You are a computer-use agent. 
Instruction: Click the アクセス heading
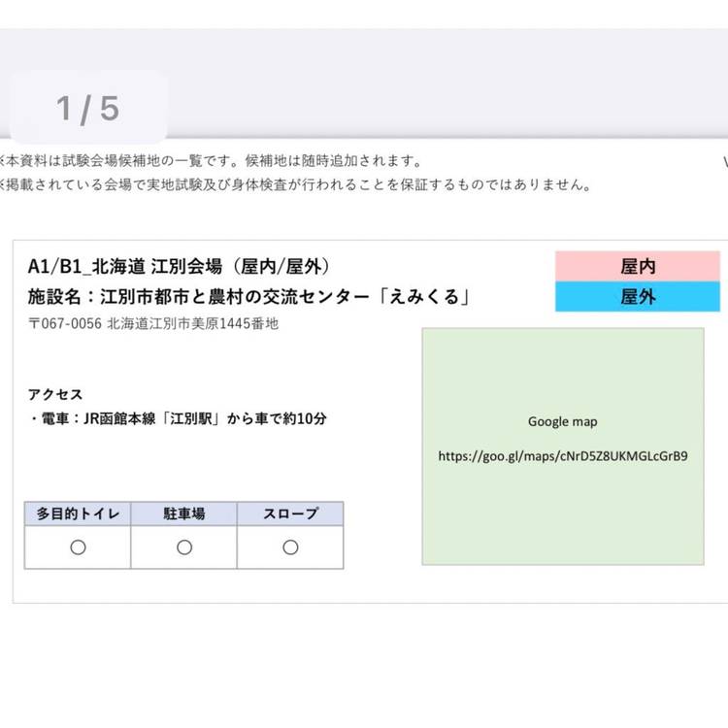click(55, 394)
